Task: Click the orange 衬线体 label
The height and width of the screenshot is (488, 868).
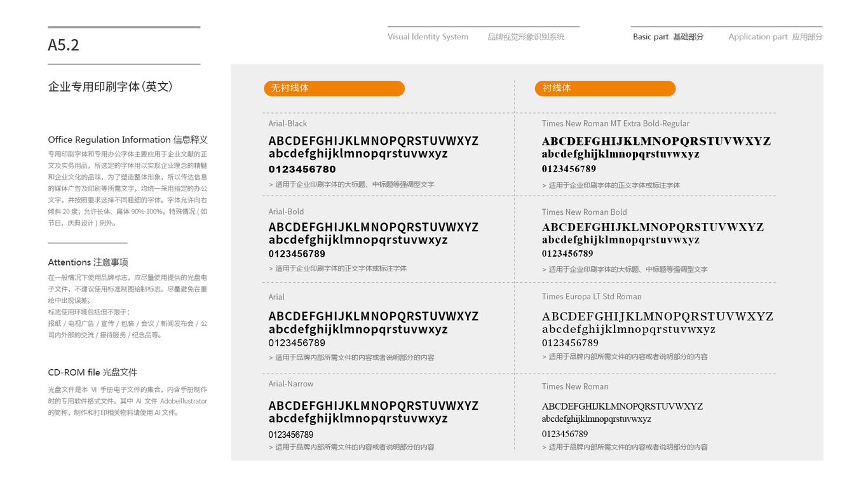Action: pos(605,88)
